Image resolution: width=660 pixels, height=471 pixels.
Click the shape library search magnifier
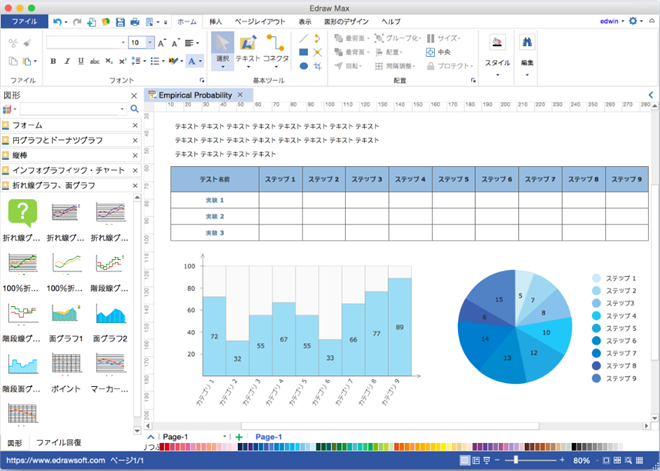(134, 109)
